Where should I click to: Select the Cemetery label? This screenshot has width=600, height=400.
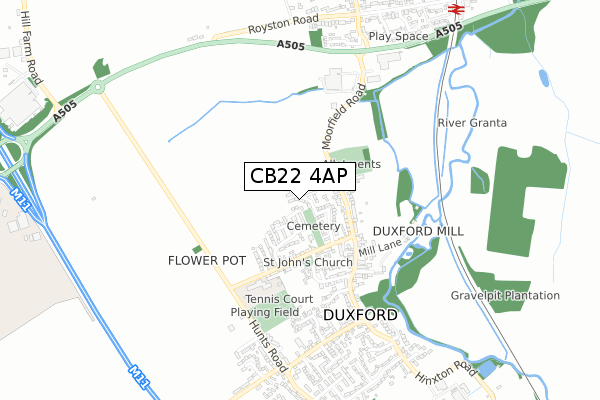[x=313, y=226]
